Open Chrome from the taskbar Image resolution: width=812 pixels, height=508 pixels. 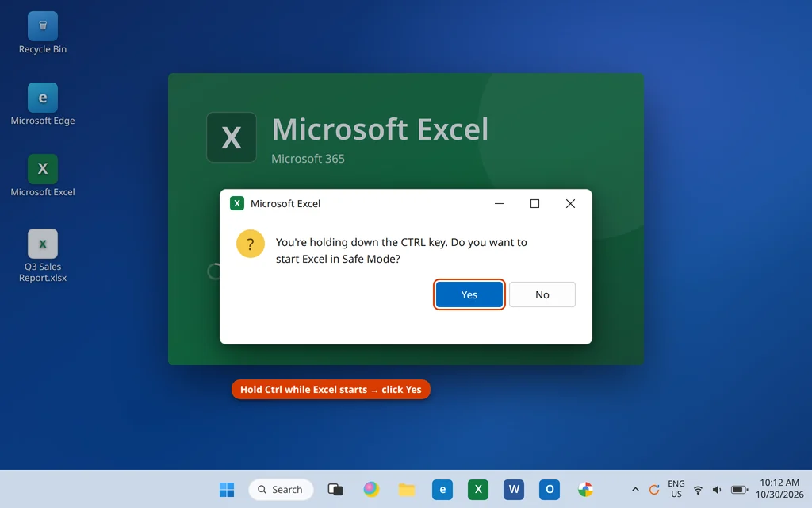[585, 489]
